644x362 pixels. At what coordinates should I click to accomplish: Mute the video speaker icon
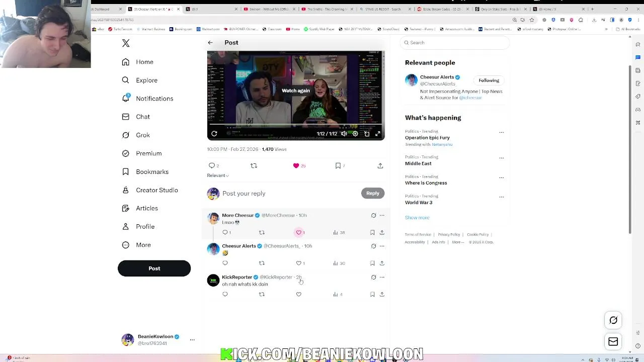pos(344,134)
